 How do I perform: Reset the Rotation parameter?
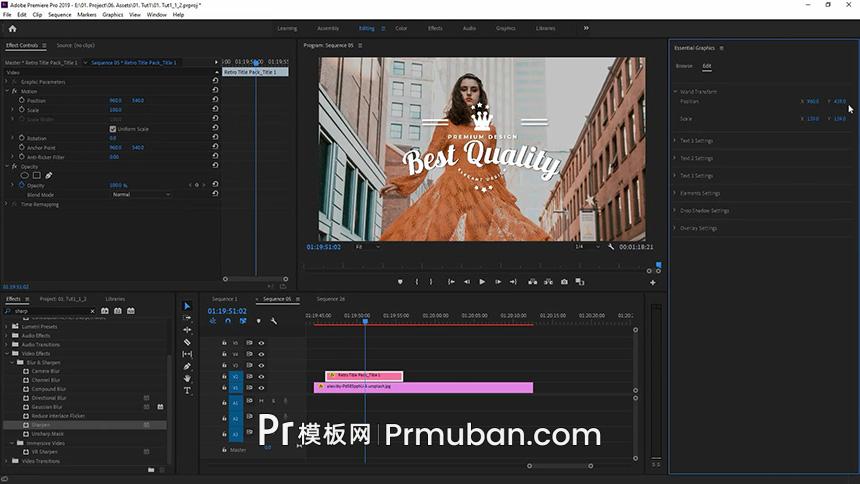click(215, 138)
